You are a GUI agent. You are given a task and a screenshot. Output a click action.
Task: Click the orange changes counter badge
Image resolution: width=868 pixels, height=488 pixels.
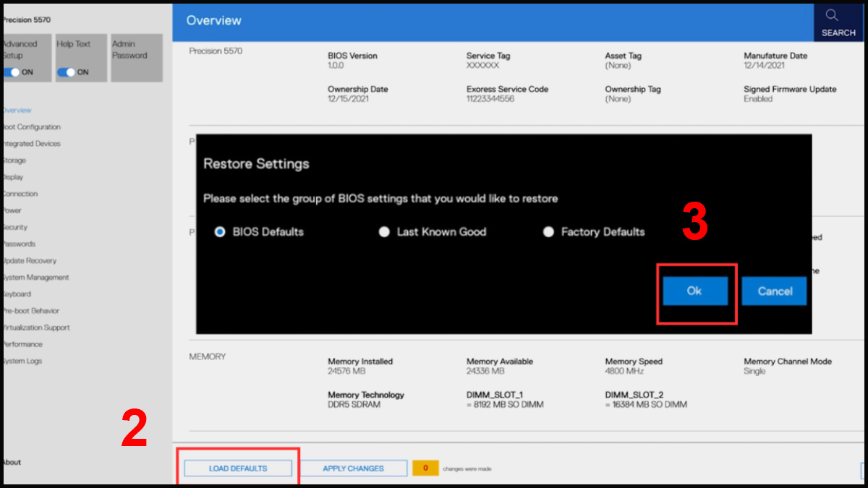coord(425,468)
